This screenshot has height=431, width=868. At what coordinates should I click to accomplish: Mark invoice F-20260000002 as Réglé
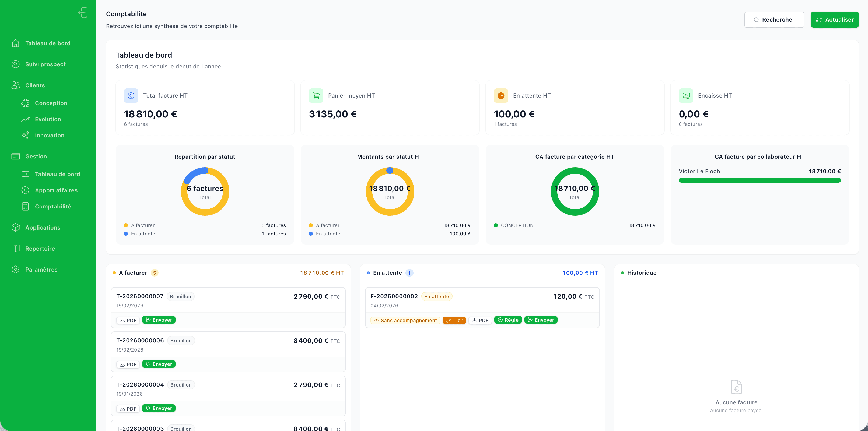(508, 320)
